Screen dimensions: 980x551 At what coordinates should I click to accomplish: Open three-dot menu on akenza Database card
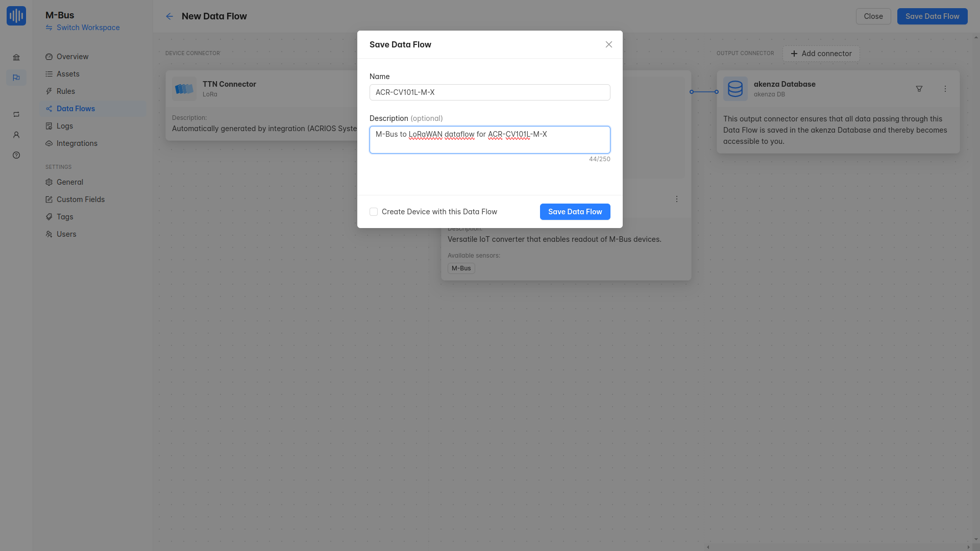(x=945, y=89)
